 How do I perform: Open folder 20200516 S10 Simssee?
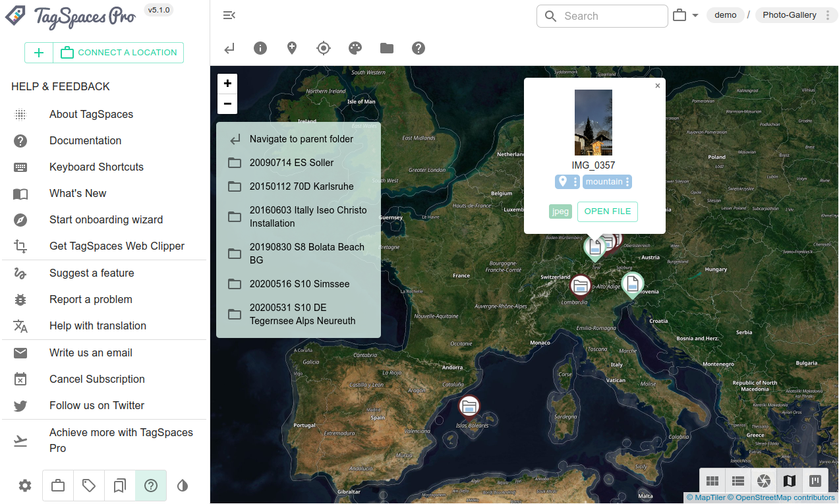[x=299, y=284]
